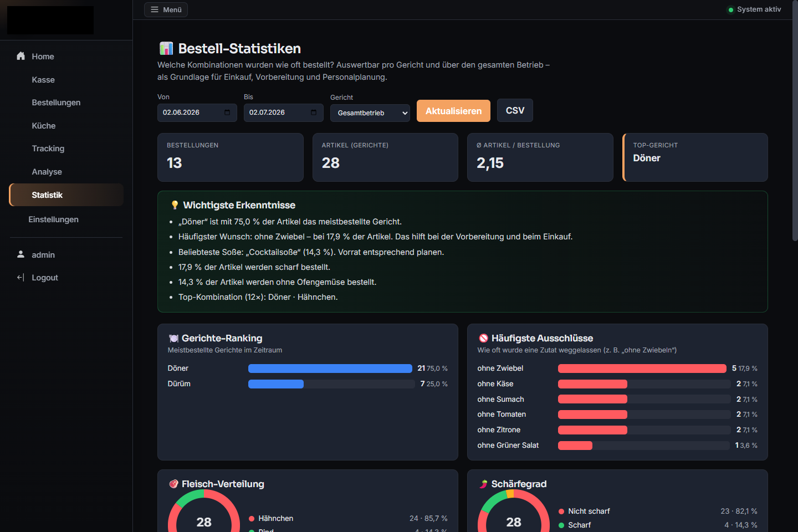Click the System aktiv status indicator
798x532 pixels.
(754, 9)
